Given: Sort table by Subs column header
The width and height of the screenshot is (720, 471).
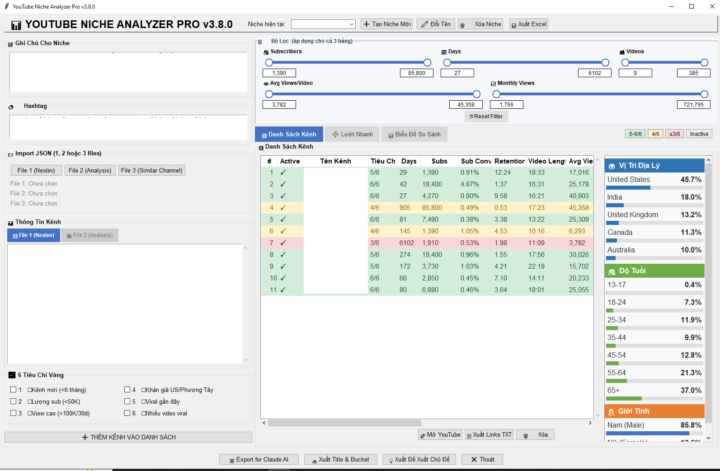Looking at the screenshot, I should [439, 161].
